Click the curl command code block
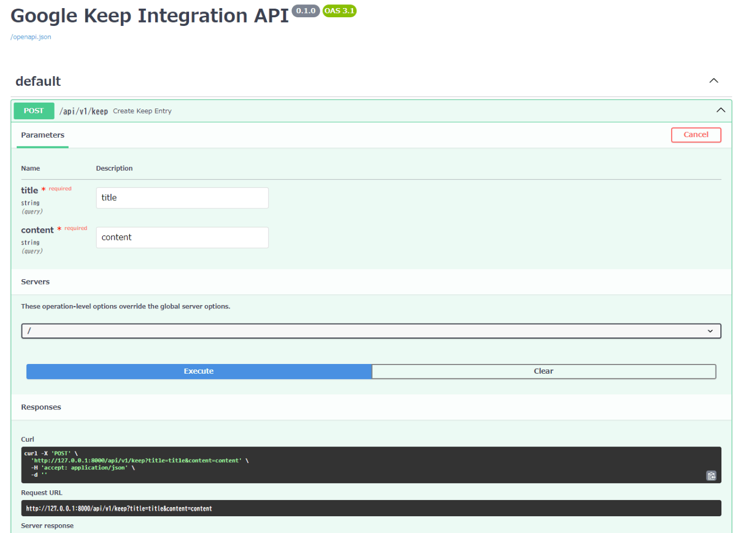756x533 pixels. (x=371, y=465)
